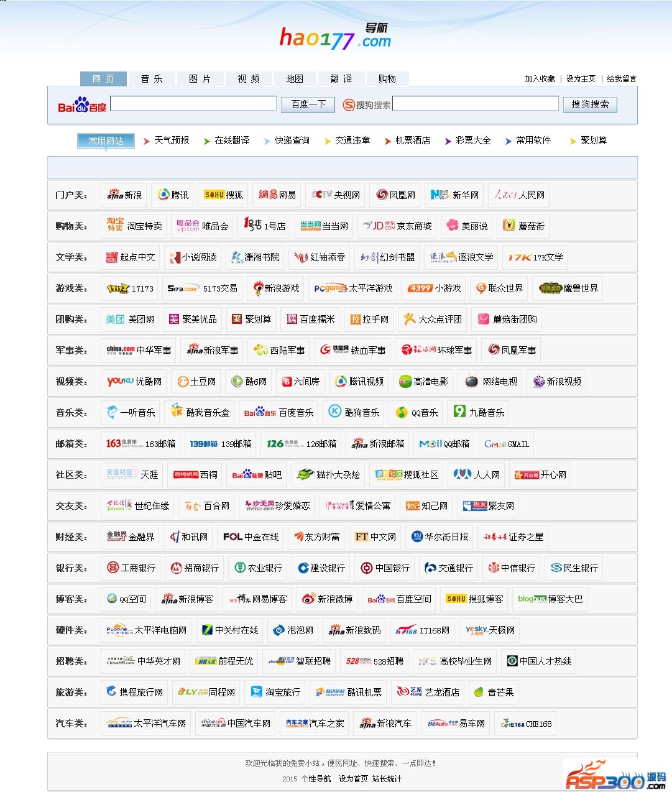
Task: Click the footer 设为首页 link
Action: coord(353,779)
